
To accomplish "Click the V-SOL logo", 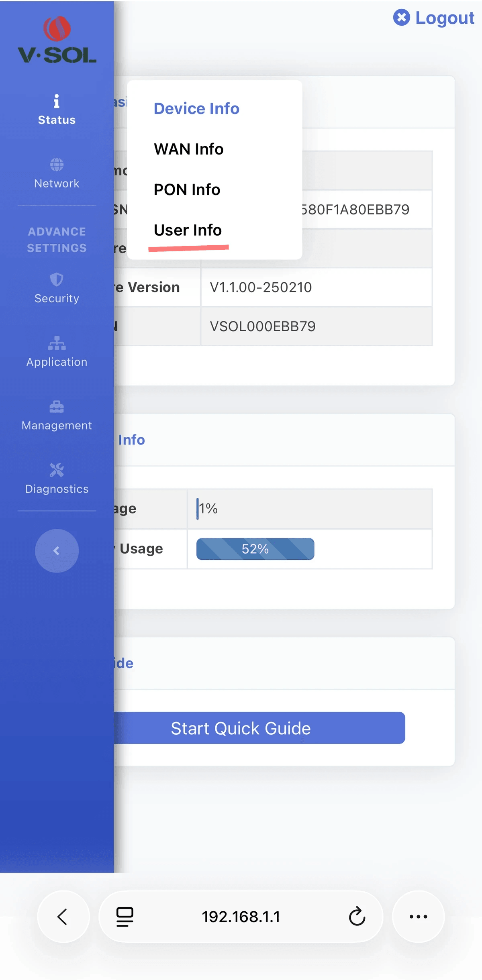I will click(57, 40).
